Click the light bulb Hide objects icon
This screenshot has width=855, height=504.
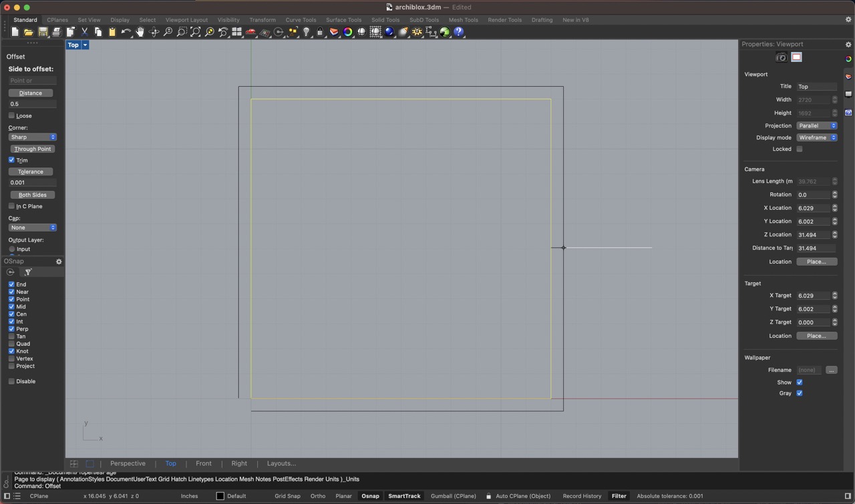click(x=307, y=32)
